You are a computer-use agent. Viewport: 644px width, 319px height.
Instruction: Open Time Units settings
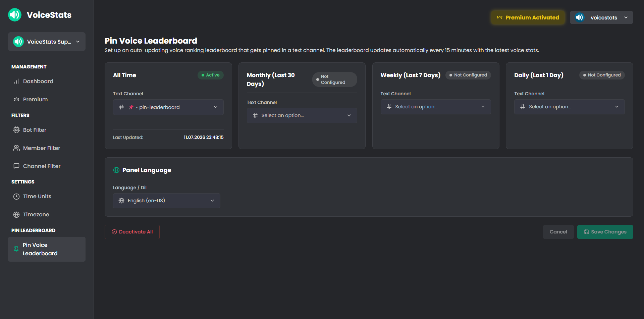(x=47, y=197)
